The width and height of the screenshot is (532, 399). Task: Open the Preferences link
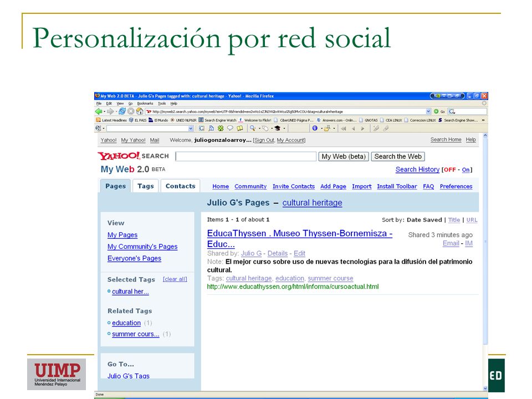[x=456, y=186]
